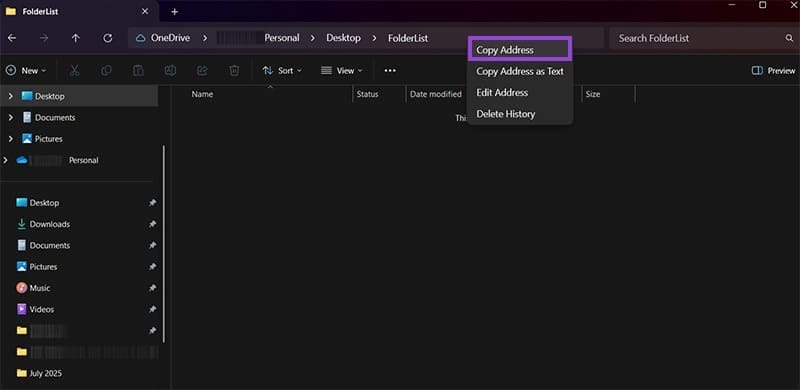This screenshot has height=390, width=800.
Task: Open pinned Documents in quick access
Action: coord(50,246)
